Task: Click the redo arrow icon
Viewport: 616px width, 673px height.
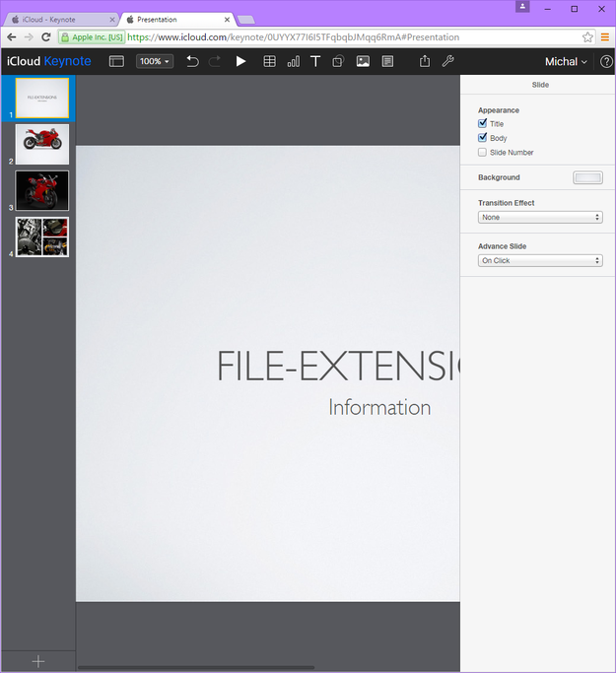Action: [x=215, y=61]
